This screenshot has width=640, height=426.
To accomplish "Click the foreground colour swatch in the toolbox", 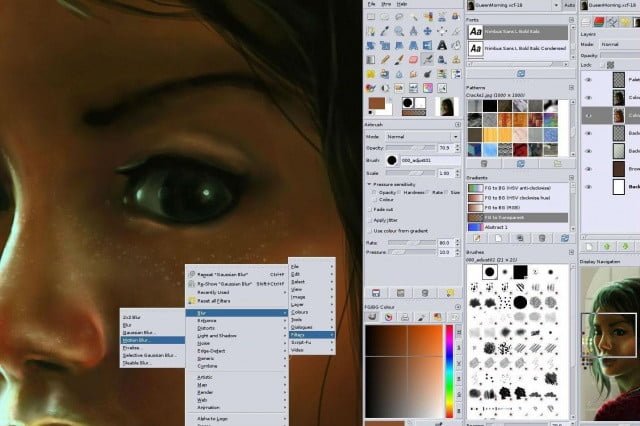I will [x=376, y=103].
